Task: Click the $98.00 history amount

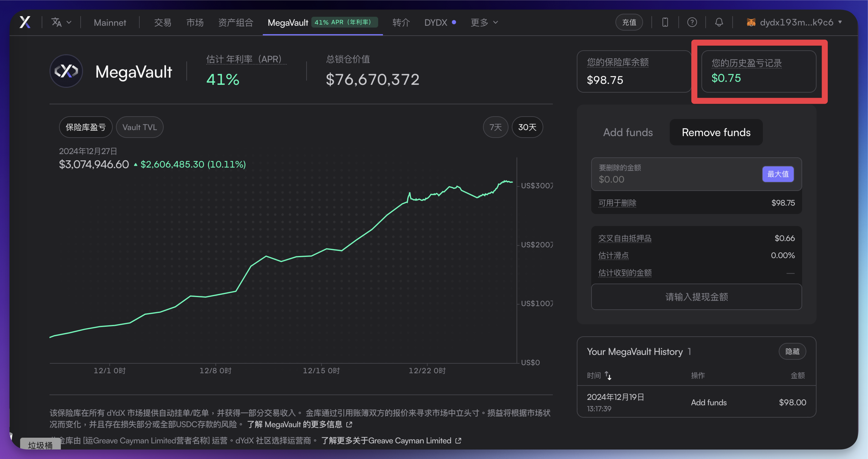Action: coord(792,402)
